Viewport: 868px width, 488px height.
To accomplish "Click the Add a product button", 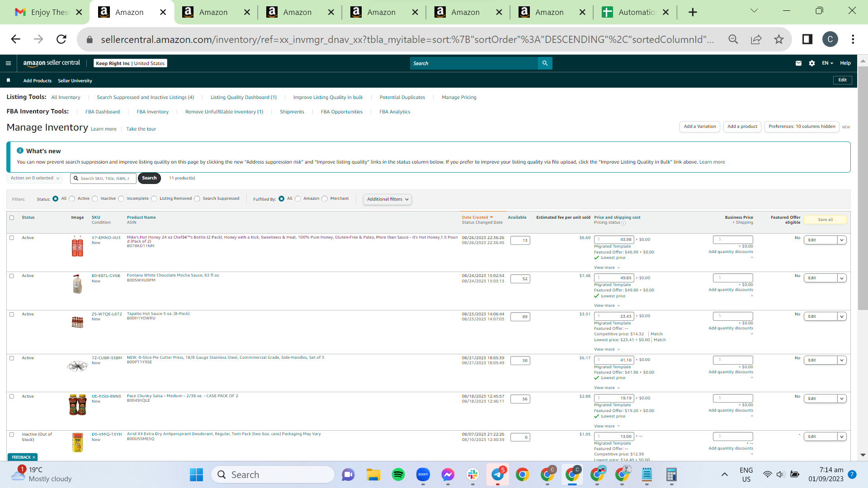I will click(742, 127).
